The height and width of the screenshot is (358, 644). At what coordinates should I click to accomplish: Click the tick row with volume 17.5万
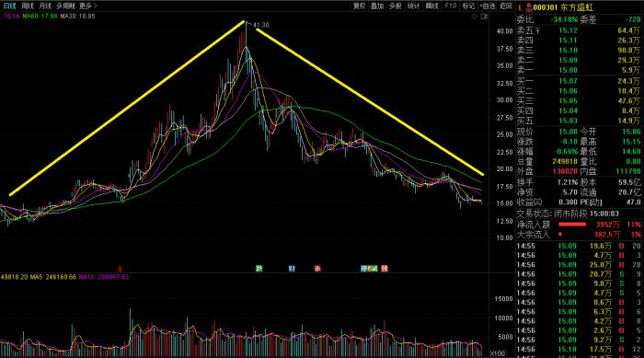coord(579,350)
